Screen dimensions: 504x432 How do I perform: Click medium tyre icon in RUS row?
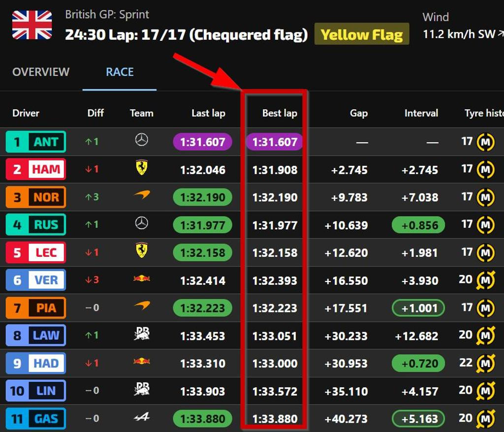click(x=485, y=225)
